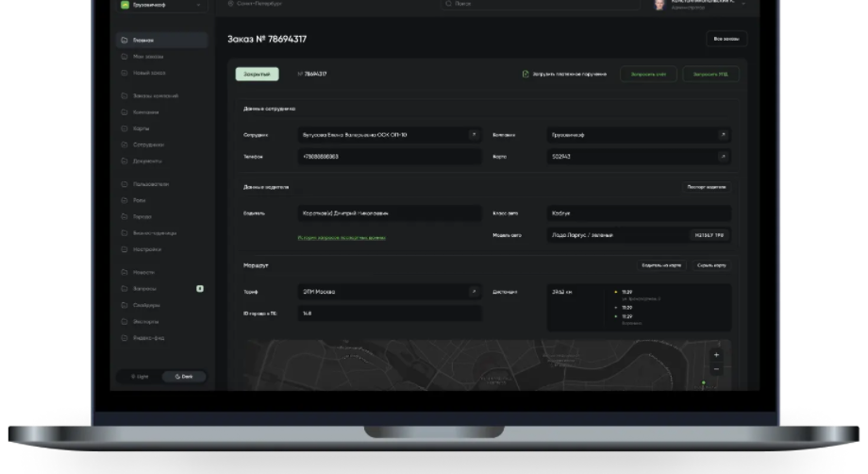
Task: Expand the company selector dropdown at top left
Action: (199, 5)
